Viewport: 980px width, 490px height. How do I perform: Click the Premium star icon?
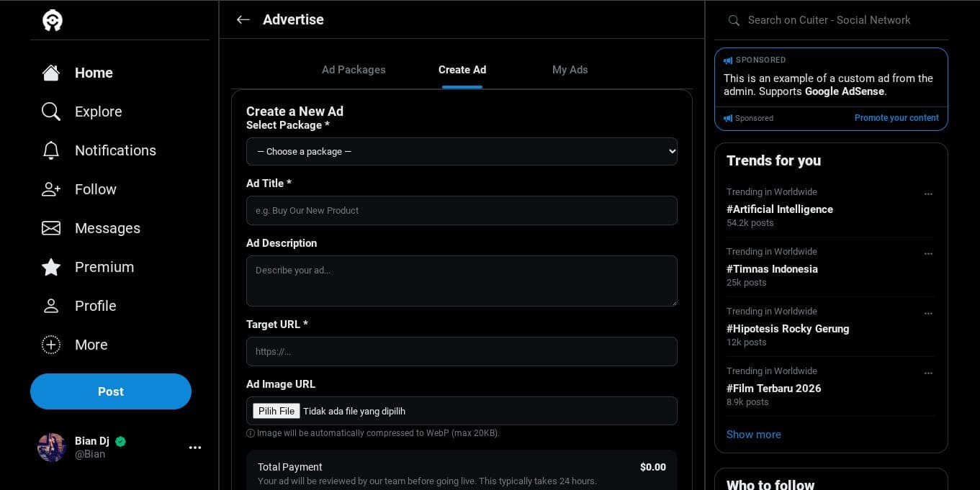tap(51, 267)
